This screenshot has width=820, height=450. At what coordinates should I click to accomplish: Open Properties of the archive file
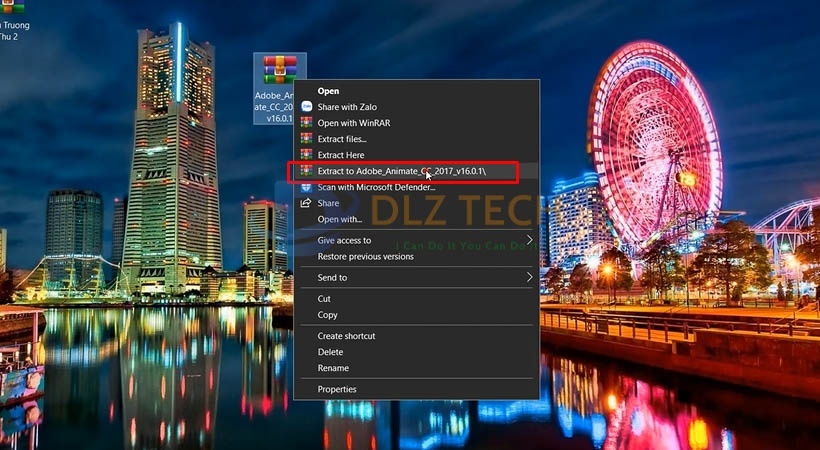click(337, 389)
